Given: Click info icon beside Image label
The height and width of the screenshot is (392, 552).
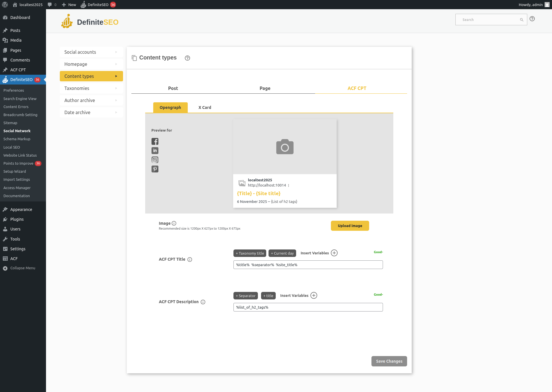Looking at the screenshot, I should pyautogui.click(x=174, y=223).
